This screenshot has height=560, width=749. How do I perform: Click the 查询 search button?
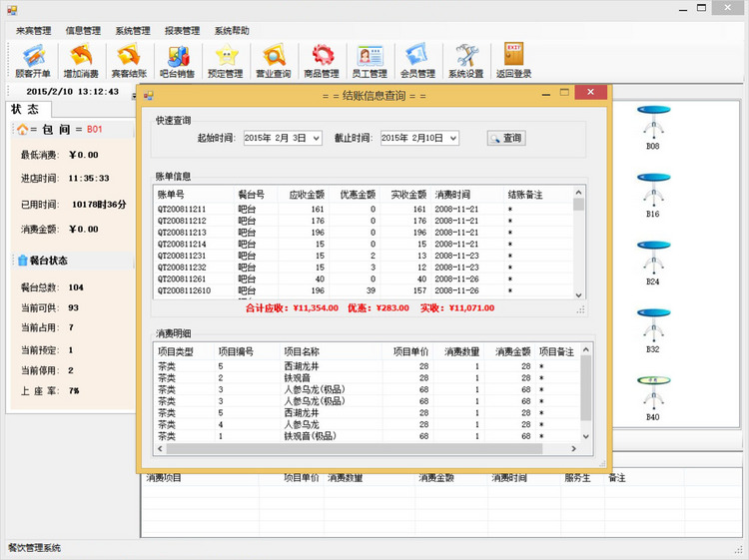[506, 139]
